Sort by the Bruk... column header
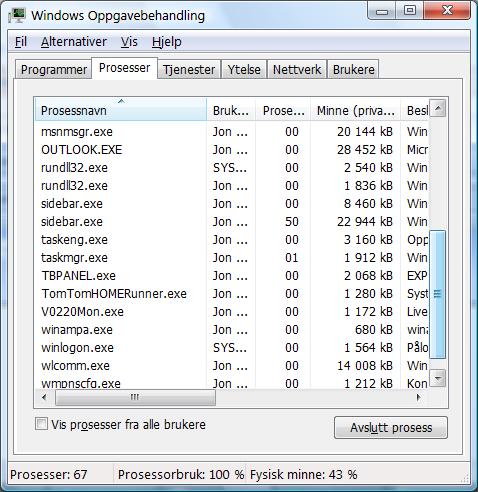 pos(231,109)
